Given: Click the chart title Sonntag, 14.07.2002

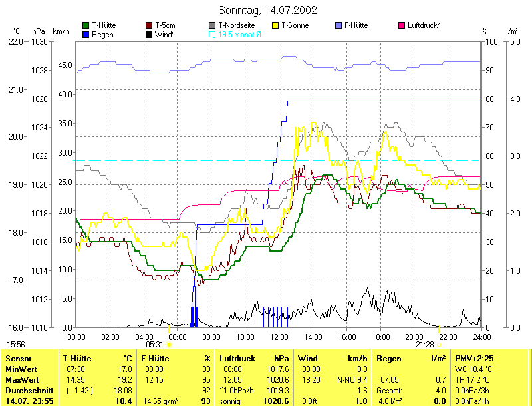Looking at the screenshot, I should [267, 10].
